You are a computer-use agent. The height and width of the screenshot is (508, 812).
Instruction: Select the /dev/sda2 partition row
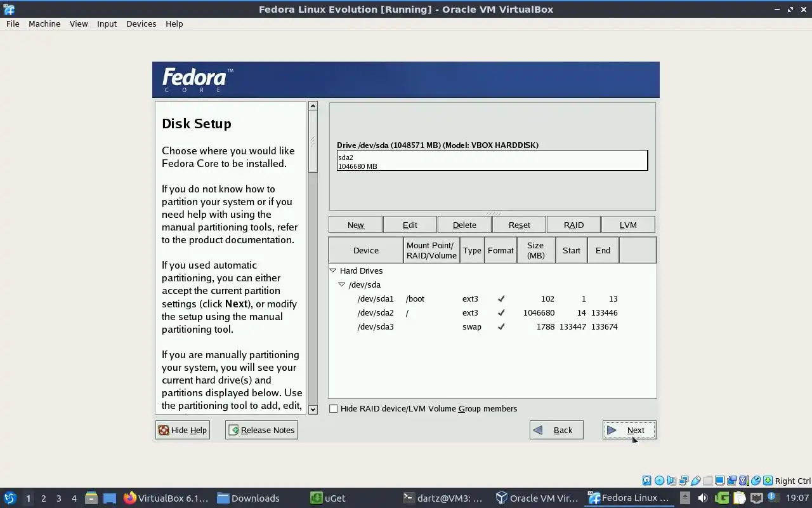(492, 312)
